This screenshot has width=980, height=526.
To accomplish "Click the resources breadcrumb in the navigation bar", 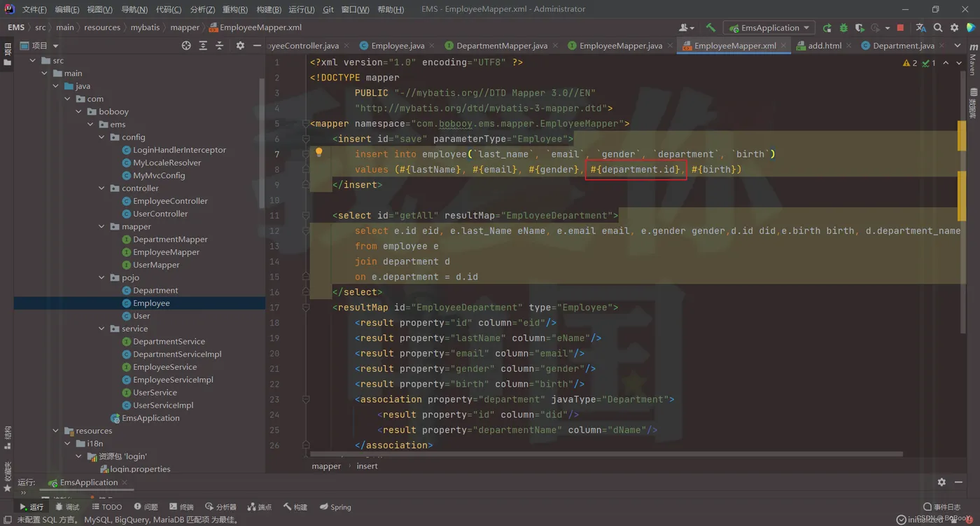I will [x=102, y=27].
